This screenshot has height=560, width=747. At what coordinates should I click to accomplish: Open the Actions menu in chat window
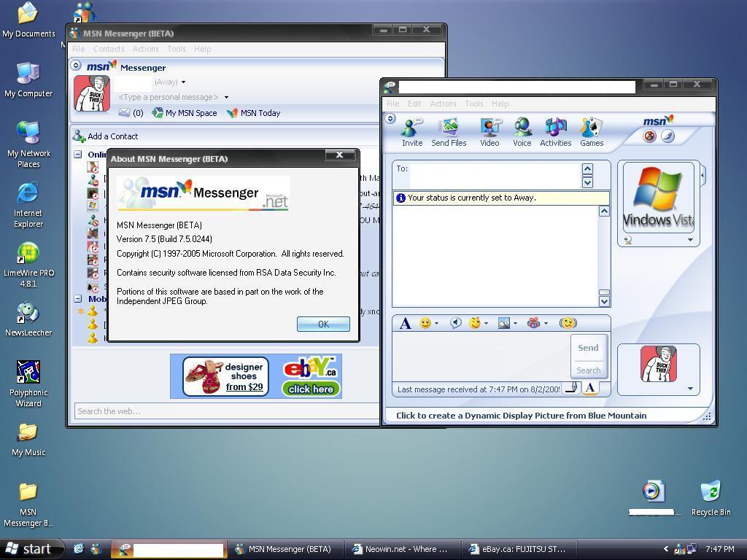pos(443,104)
